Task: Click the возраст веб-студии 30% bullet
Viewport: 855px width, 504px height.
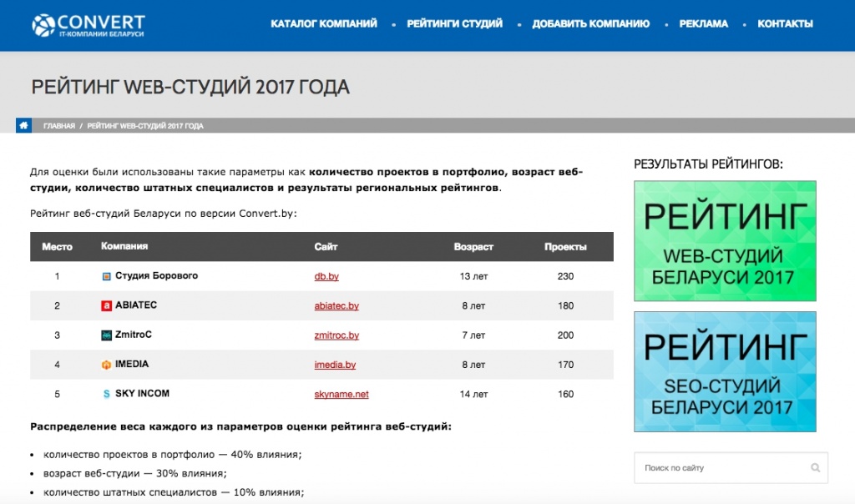Action: (x=134, y=473)
